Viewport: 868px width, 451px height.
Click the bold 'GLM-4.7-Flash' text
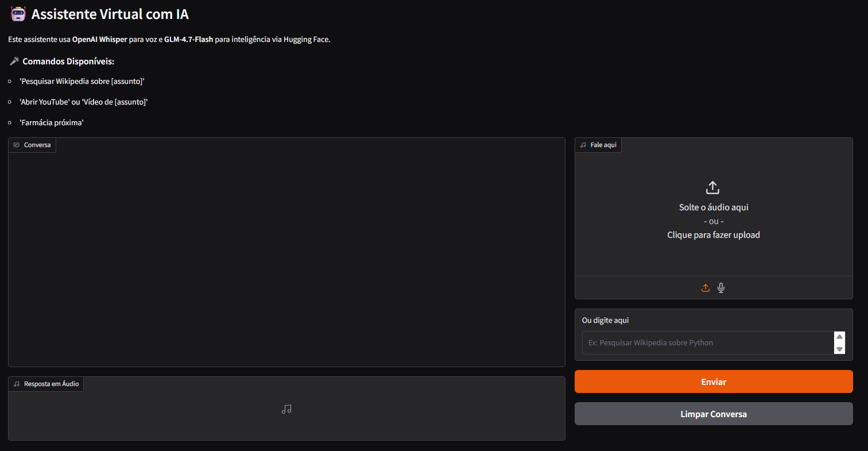[188, 40]
